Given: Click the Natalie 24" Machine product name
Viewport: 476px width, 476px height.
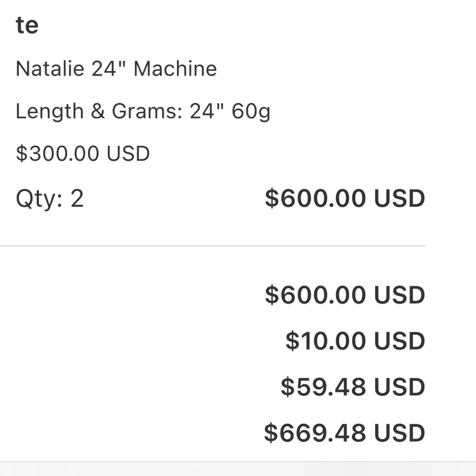Looking at the screenshot, I should (x=116, y=69).
